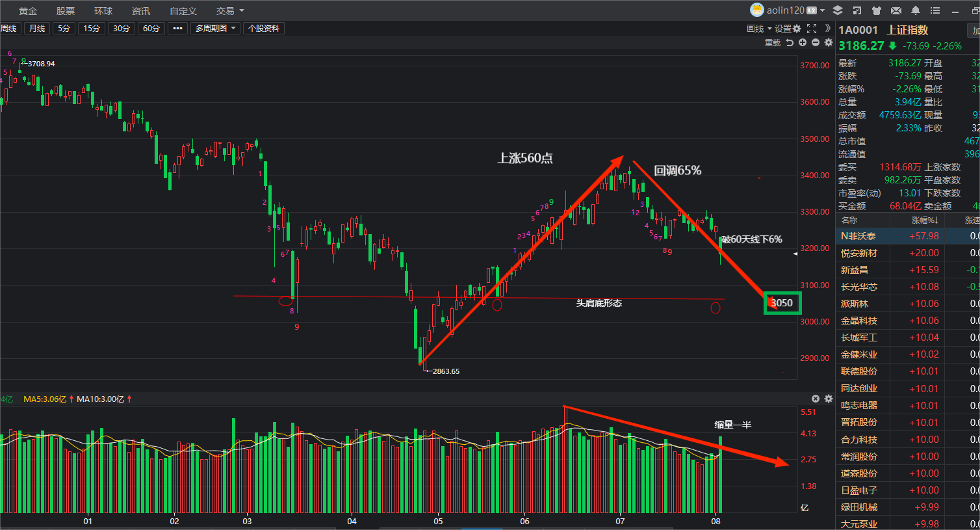This screenshot has height=530, width=980.
Task: Click the MA5:3.06亿 volume indicator label
Action: [45, 399]
